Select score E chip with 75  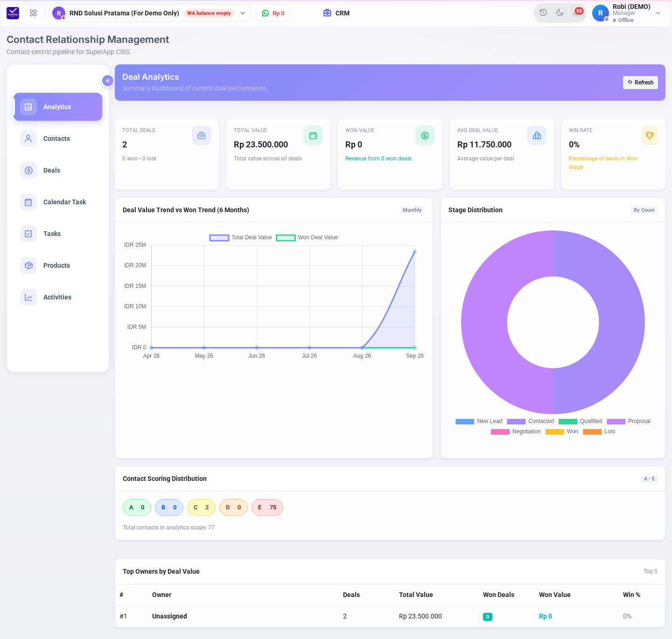click(267, 507)
